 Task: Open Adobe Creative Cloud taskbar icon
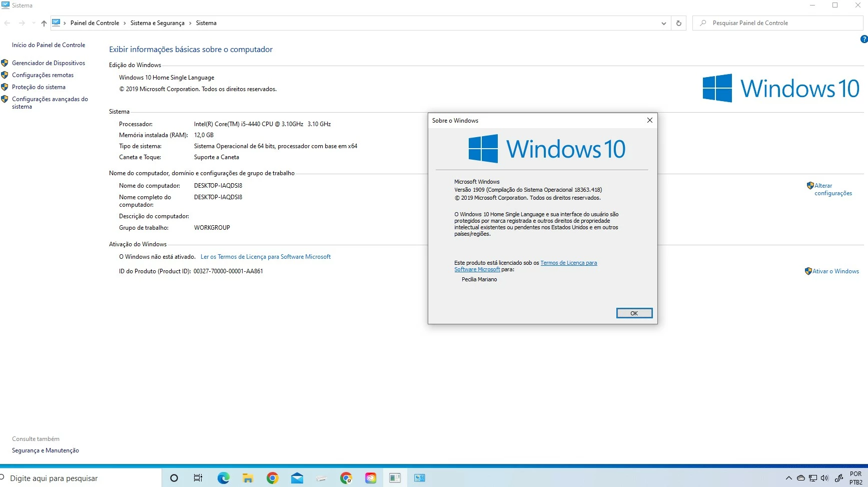pos(370,478)
